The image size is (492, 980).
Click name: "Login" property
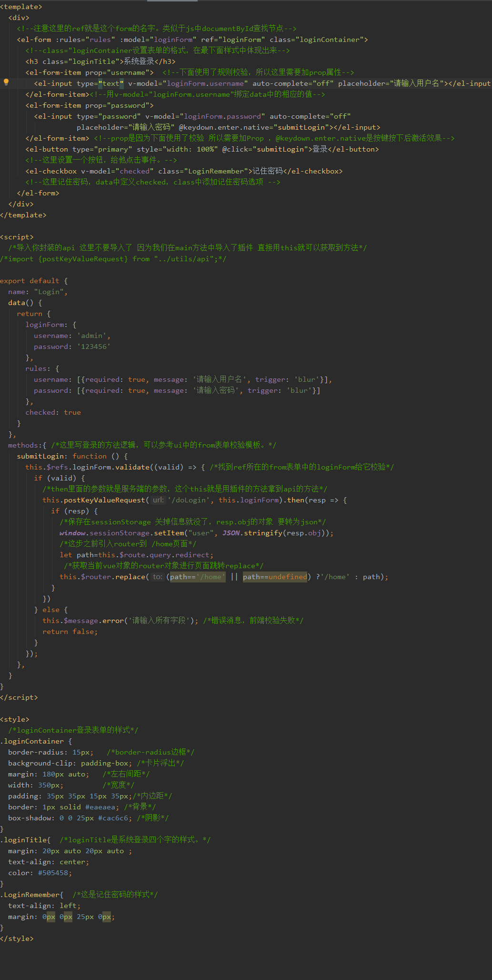tap(38, 292)
